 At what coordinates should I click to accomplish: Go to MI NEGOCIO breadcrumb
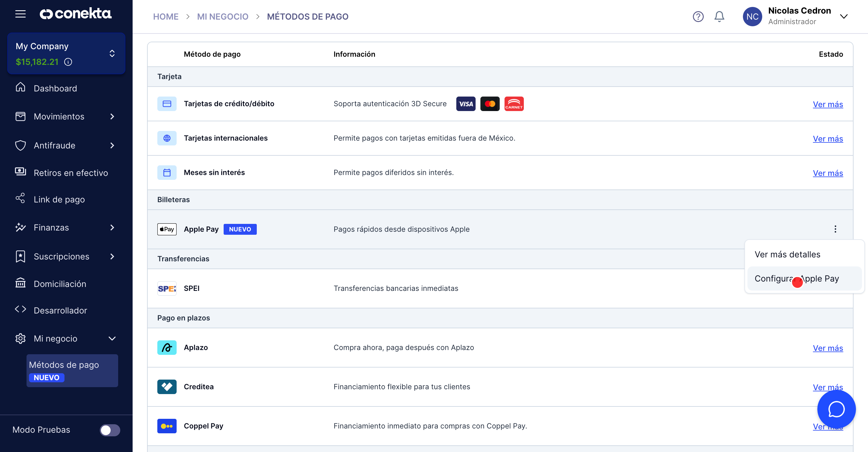click(x=222, y=17)
